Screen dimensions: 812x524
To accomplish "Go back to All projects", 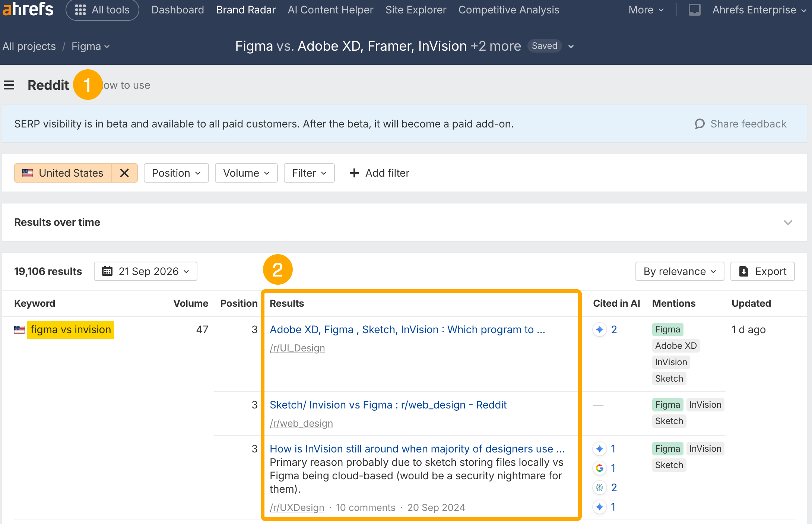I will coord(29,46).
